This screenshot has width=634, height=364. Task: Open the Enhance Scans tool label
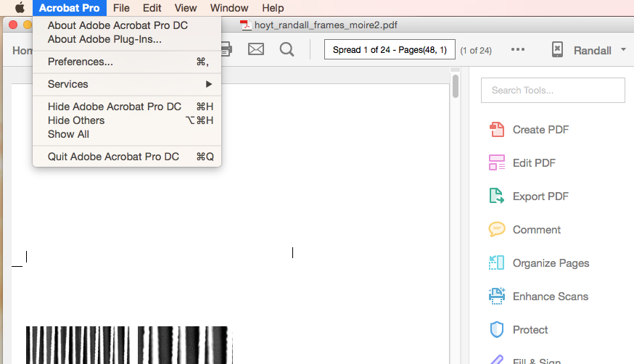(551, 297)
